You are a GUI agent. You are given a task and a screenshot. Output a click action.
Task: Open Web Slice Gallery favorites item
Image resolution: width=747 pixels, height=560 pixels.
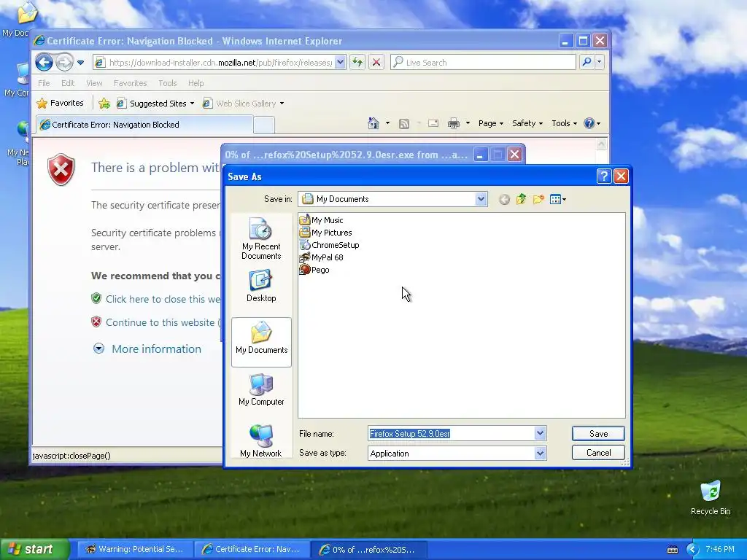pyautogui.click(x=243, y=104)
